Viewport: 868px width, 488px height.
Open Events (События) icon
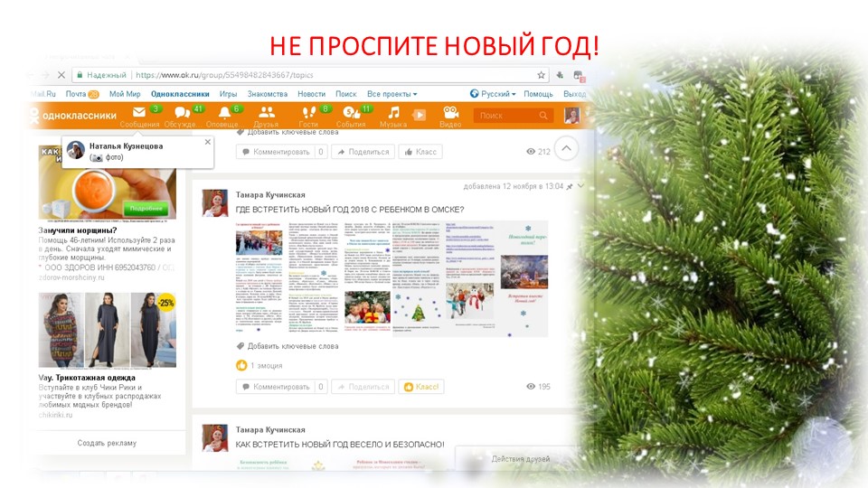point(351,113)
